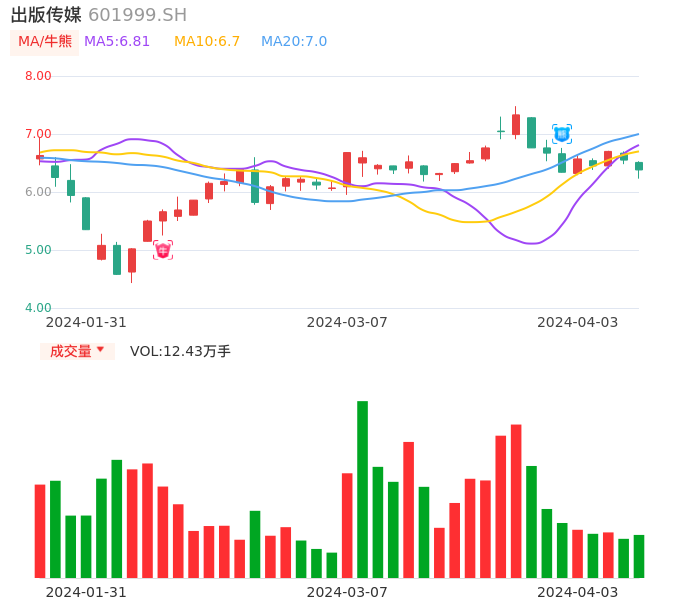The height and width of the screenshot is (606, 686).
Task: Click the 出版传媒 stock name title
Action: click(x=46, y=15)
